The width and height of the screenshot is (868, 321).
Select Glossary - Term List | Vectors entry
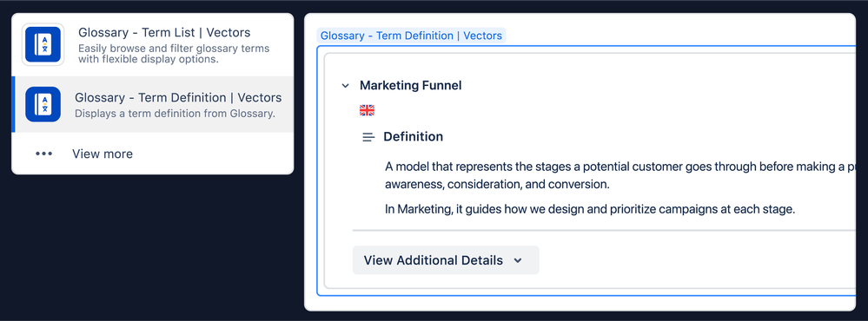[x=153, y=44]
